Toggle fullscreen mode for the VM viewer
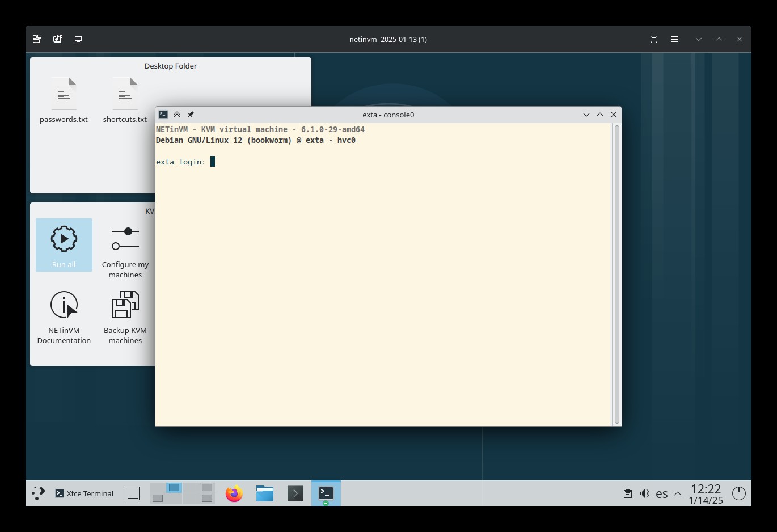 (654, 39)
